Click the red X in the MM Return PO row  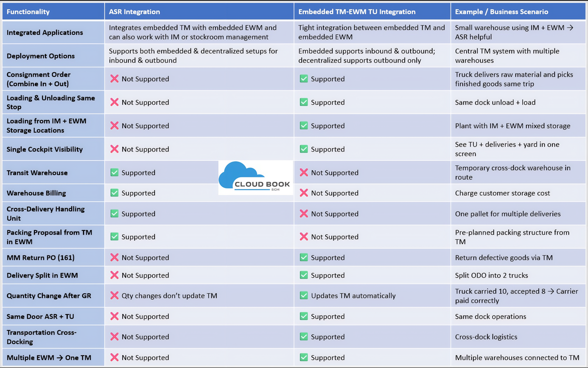pyautogui.click(x=114, y=258)
